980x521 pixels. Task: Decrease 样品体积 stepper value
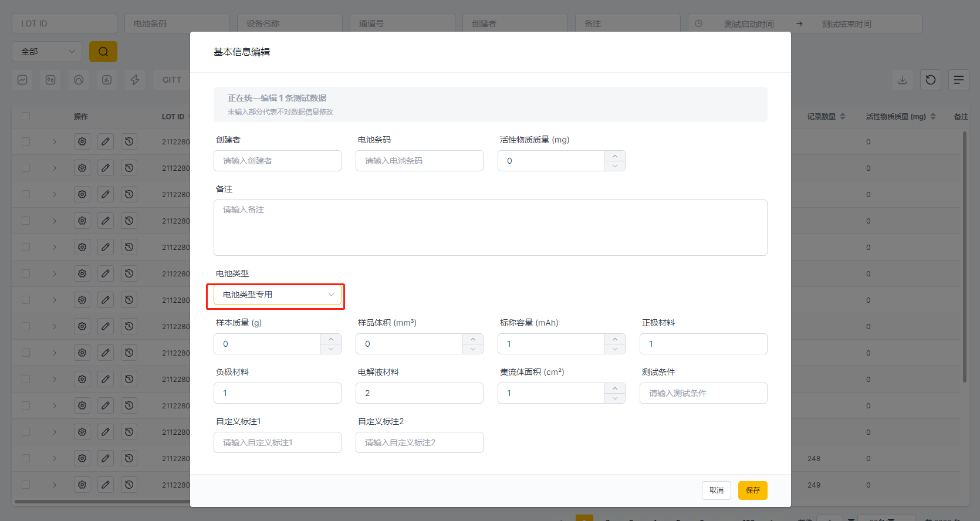(x=472, y=349)
